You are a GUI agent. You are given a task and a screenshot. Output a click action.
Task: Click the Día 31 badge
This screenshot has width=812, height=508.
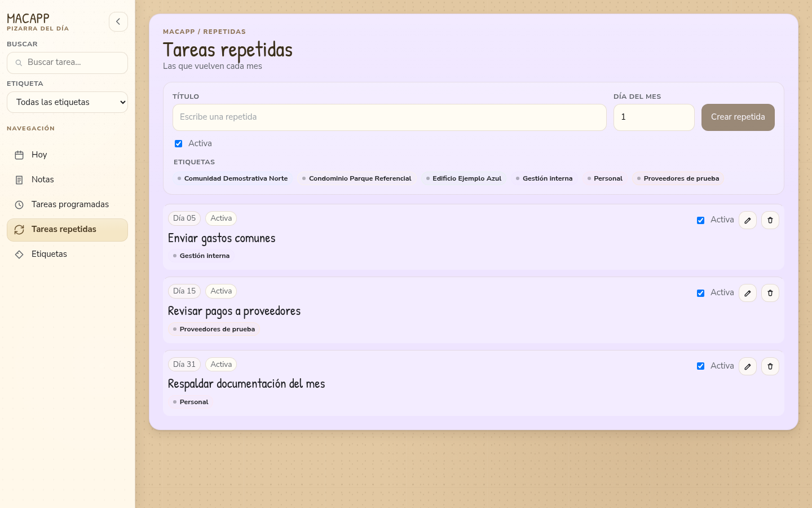[184, 365]
